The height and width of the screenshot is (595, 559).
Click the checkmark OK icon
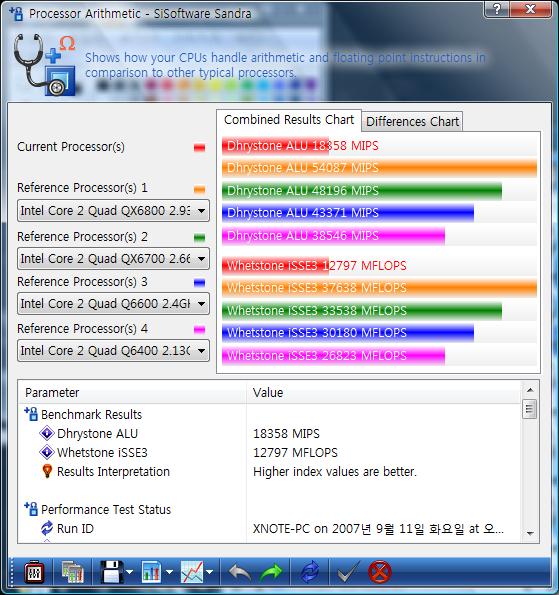pos(348,572)
